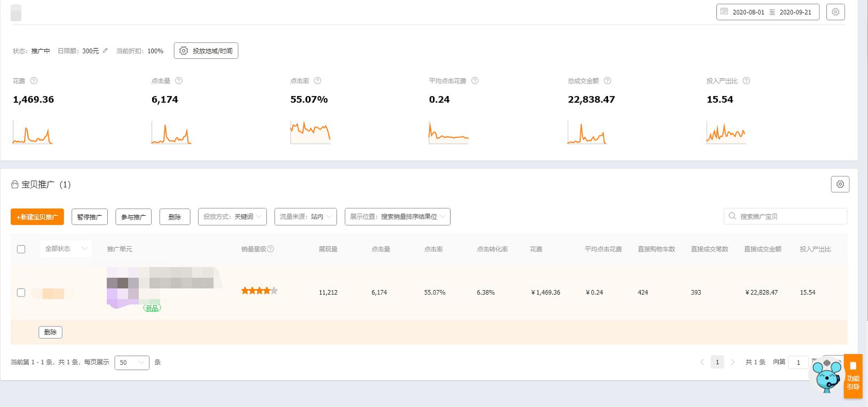Expand the 展示位置 dropdown

397,217
